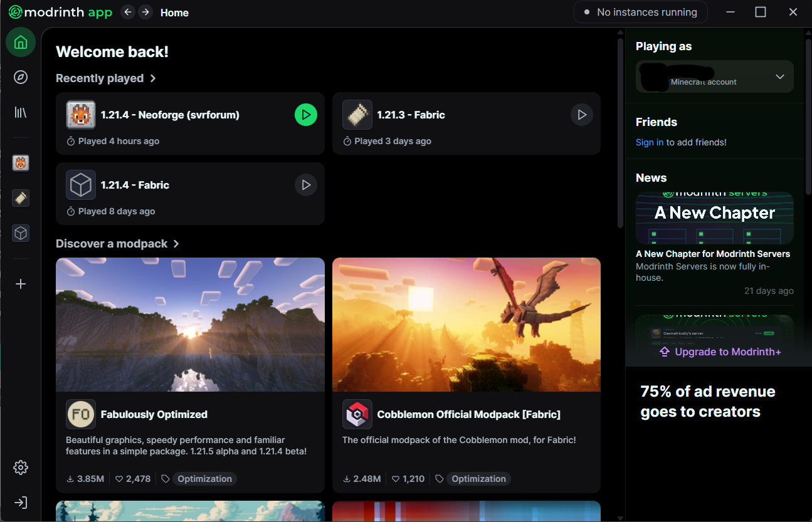The height and width of the screenshot is (522, 812).
Task: Click the sign-in arrow icon at sidebar bottom
Action: tap(21, 503)
